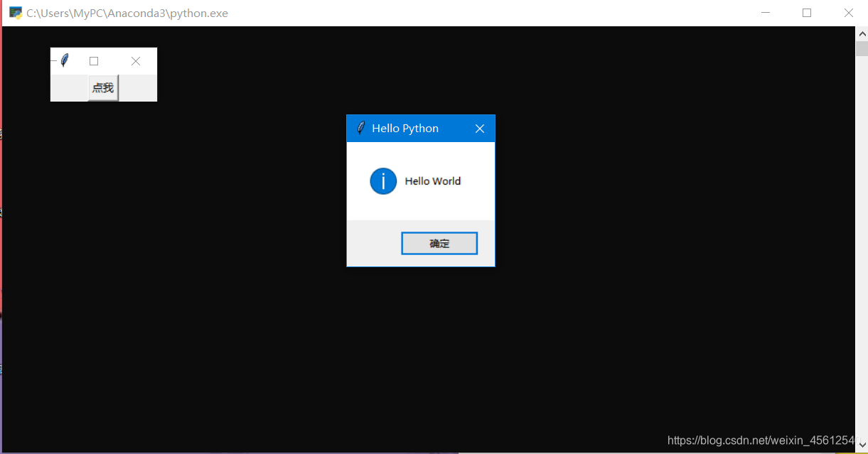868x454 pixels.
Task: Click the python.exe path title text
Action: (127, 13)
